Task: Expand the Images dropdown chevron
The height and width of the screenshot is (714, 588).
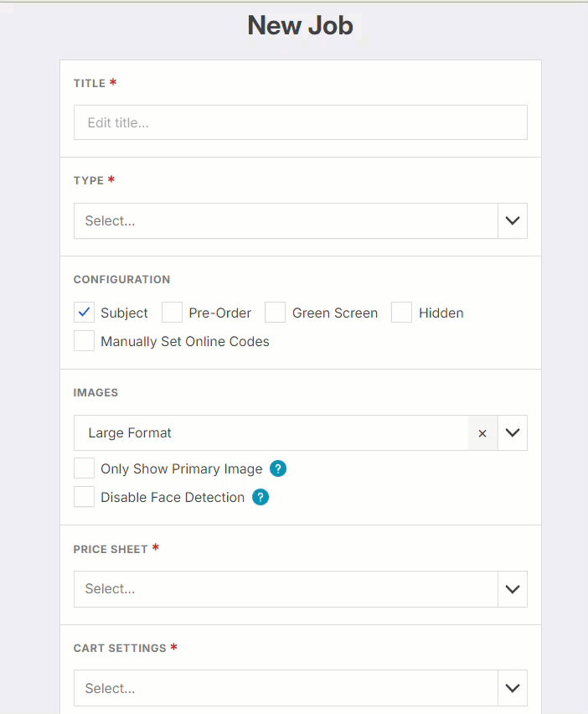Action: click(x=513, y=433)
